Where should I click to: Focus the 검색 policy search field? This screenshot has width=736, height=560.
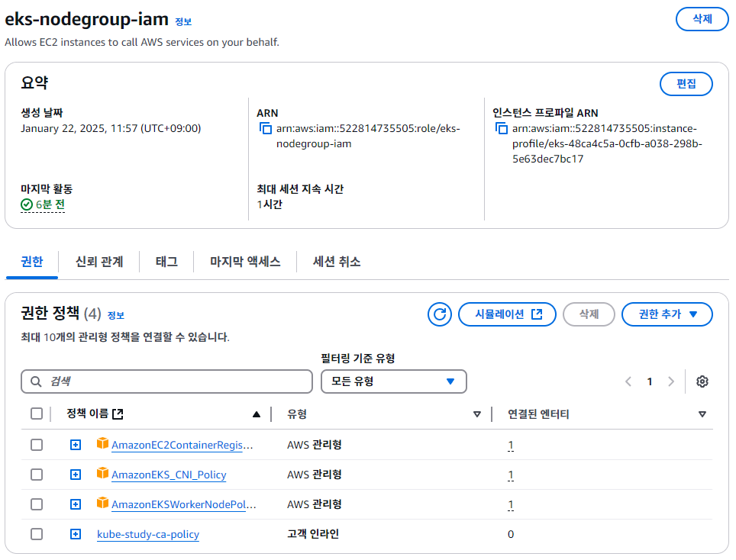166,381
